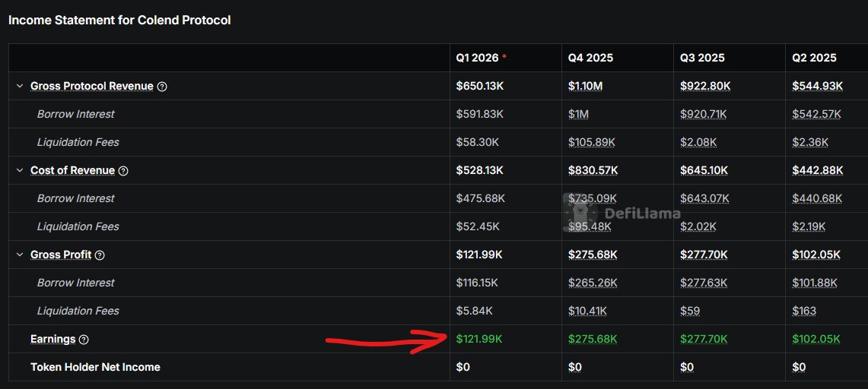The height and width of the screenshot is (389, 868).
Task: Select the Q1 2026 column header
Action: point(477,58)
